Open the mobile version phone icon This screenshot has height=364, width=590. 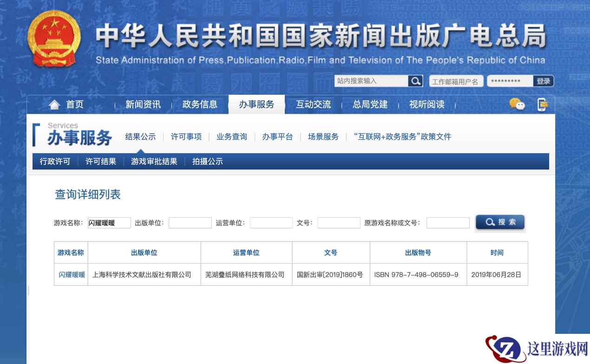[x=542, y=104]
